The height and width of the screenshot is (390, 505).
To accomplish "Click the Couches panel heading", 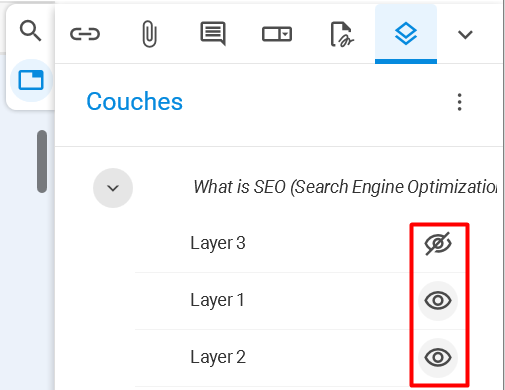I will click(x=135, y=101).
